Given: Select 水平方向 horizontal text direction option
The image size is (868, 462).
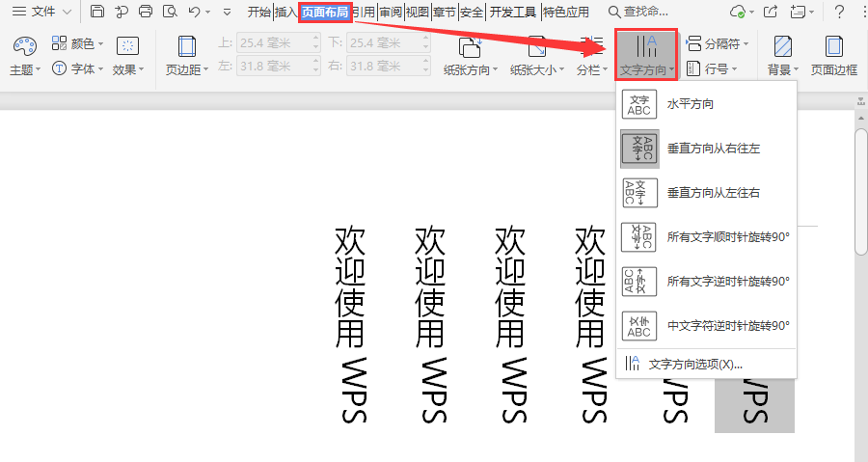Looking at the screenshot, I should coord(691,104).
